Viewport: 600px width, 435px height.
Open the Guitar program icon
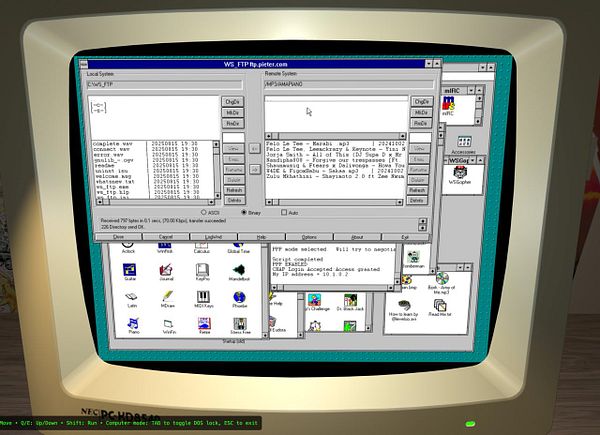[130, 272]
